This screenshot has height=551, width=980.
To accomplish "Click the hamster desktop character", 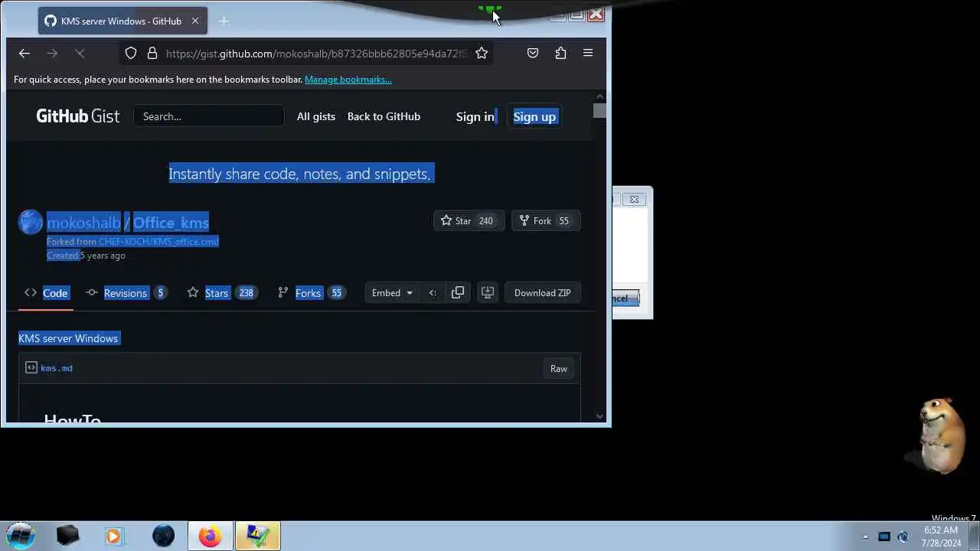I will tap(940, 435).
